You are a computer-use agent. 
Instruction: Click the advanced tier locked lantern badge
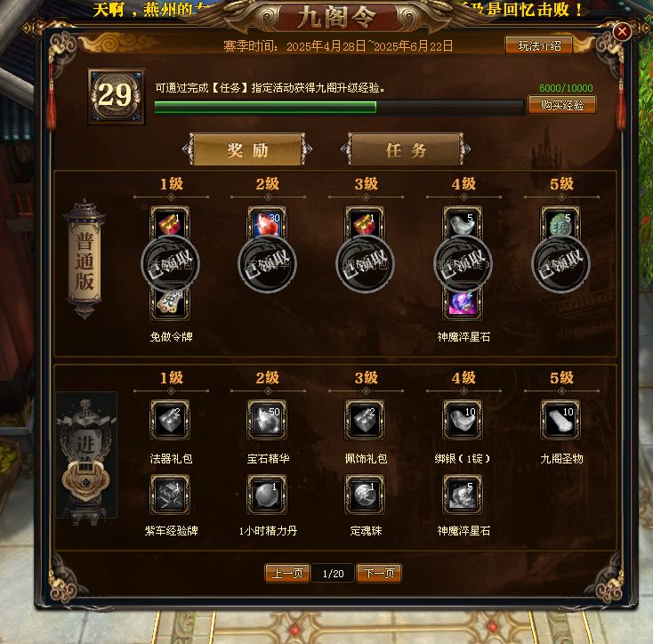tap(86, 455)
